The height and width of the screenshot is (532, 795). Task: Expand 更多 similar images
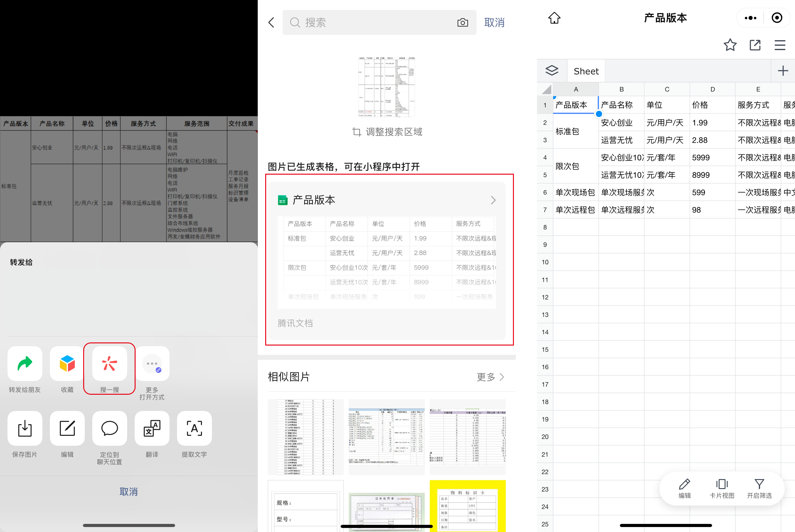490,377
